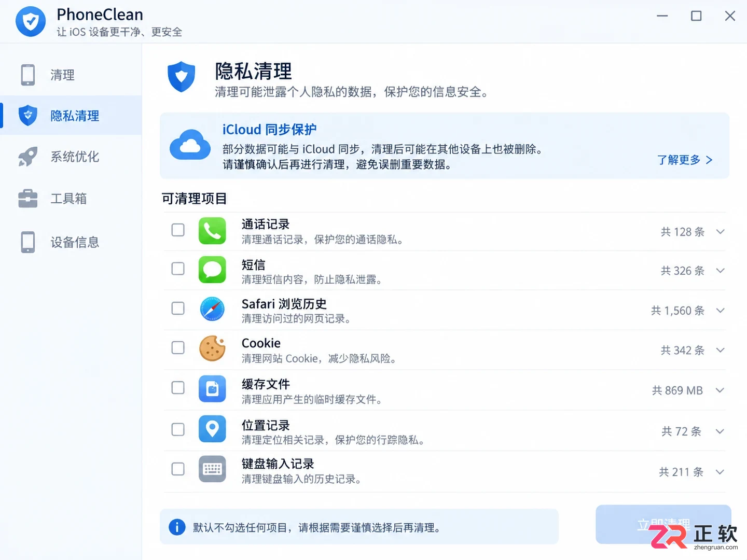Check the Cookie checkbox

pos(178,348)
